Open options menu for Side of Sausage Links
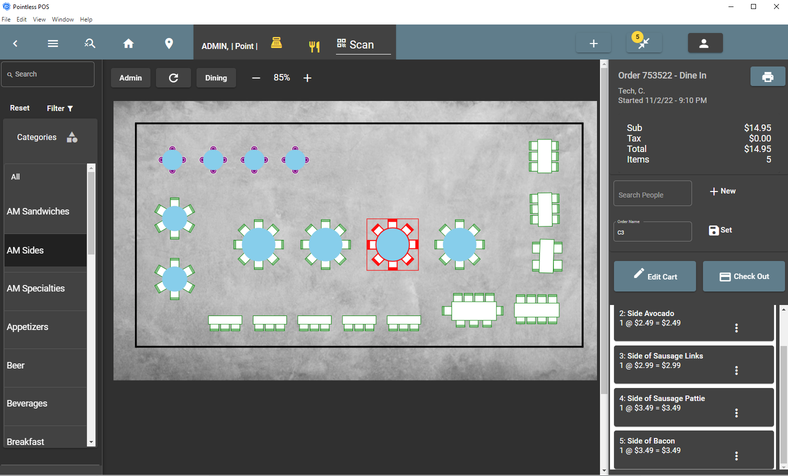Viewport: 788px width, 476px height. (x=736, y=370)
